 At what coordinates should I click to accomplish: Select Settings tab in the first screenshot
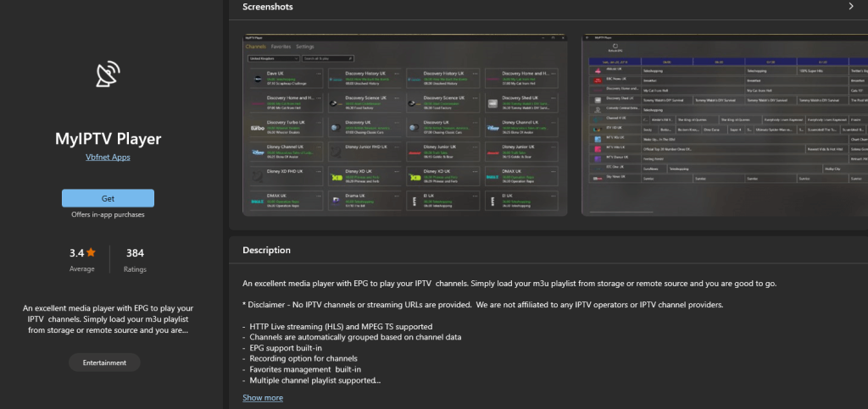pos(305,47)
